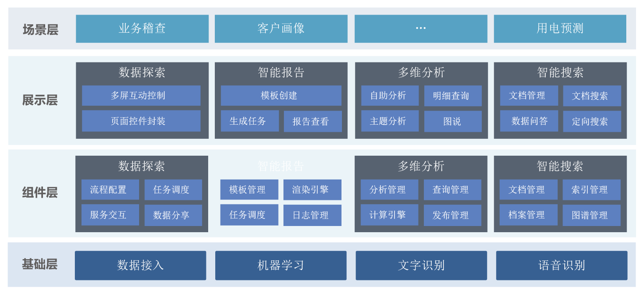Select the 多屏互动控制 block
644x295 pixels.
[x=141, y=96]
